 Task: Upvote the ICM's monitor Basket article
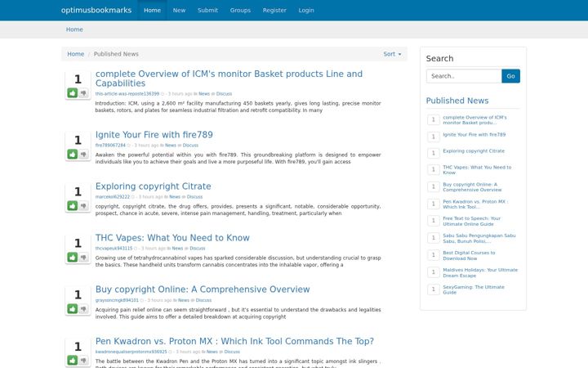coord(73,92)
